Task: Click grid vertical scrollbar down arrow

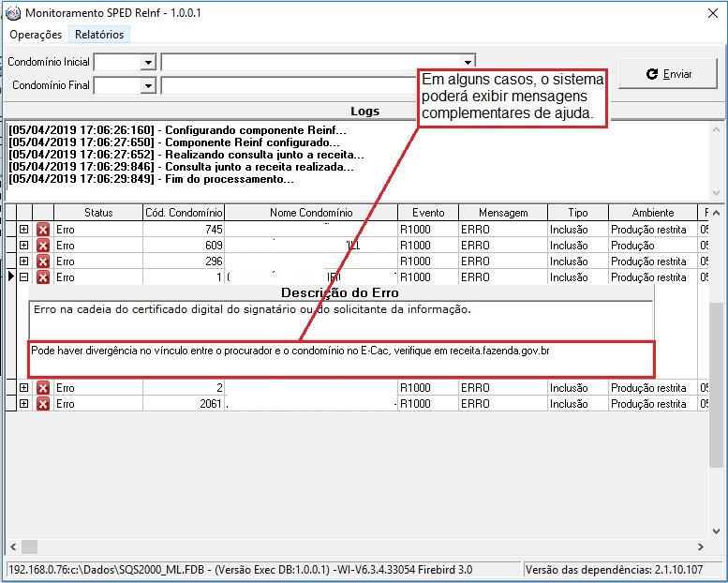Action: tap(716, 531)
